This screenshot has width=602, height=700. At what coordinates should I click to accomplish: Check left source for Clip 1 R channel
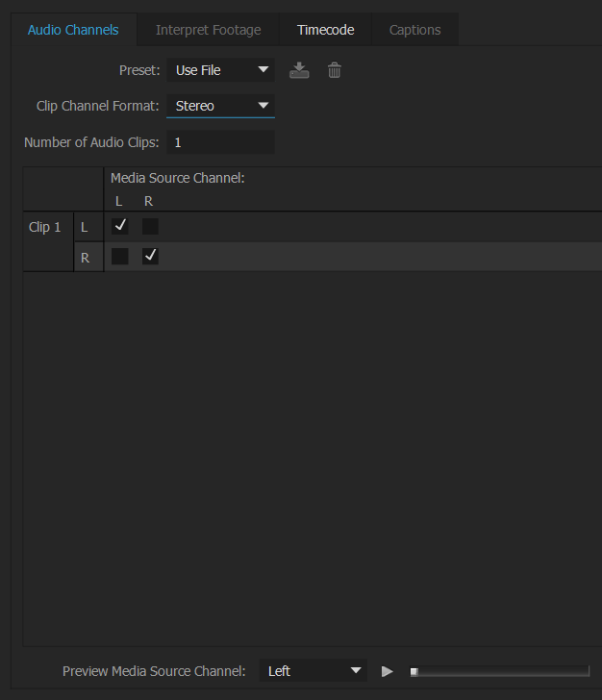coord(120,257)
